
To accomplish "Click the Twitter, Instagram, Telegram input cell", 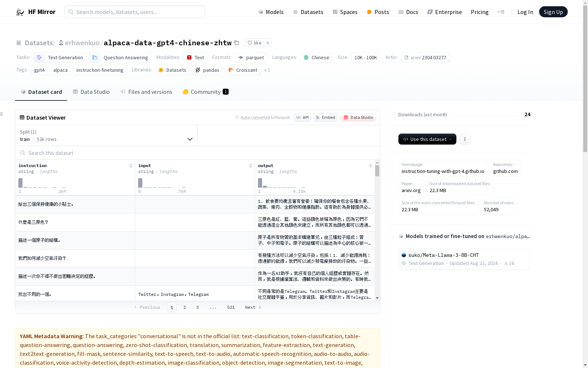I will [195, 294].
